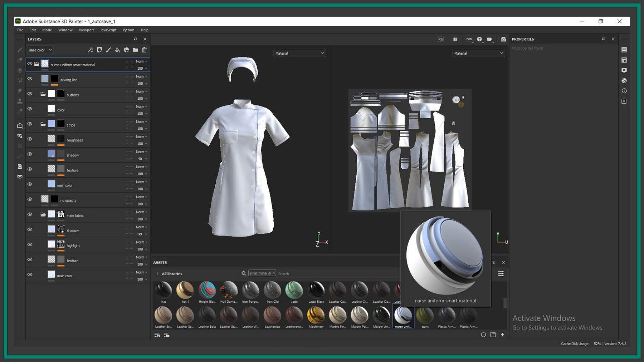Viewport: 644px width, 362px height.
Task: Select the Machinery material thumbnail
Action: (316, 316)
